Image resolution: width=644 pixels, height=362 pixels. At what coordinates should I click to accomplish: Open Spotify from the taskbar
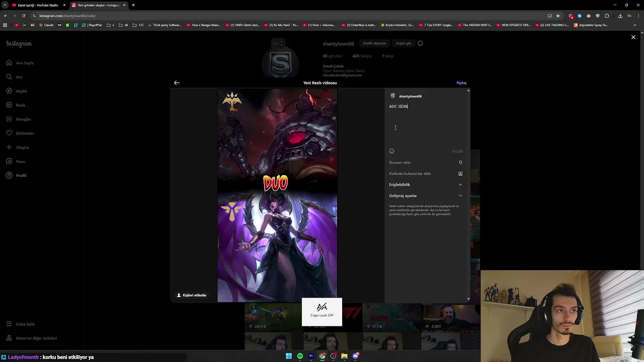tap(300, 356)
